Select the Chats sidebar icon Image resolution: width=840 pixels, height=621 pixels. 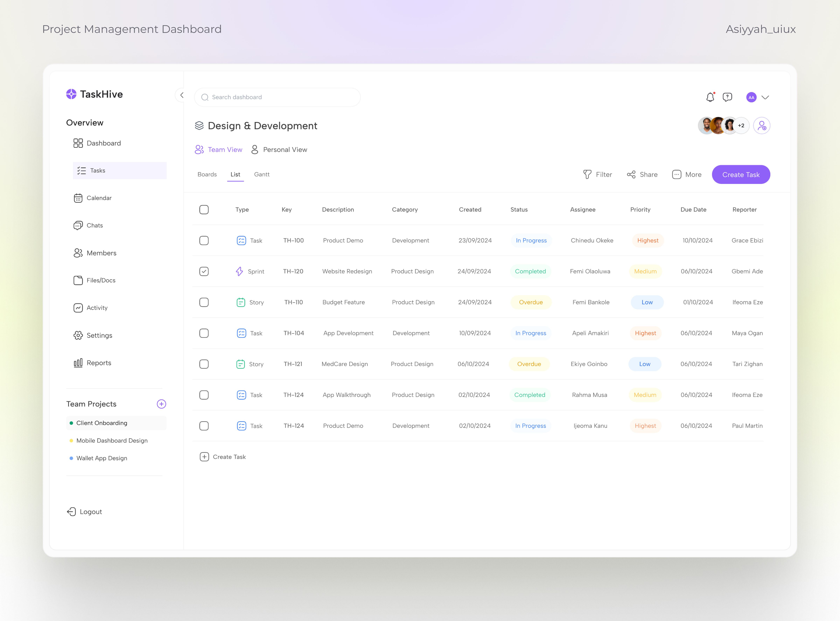point(78,225)
